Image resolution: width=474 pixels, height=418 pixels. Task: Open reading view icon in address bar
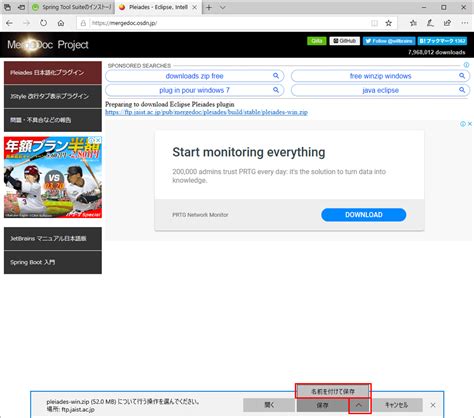tap(375, 23)
